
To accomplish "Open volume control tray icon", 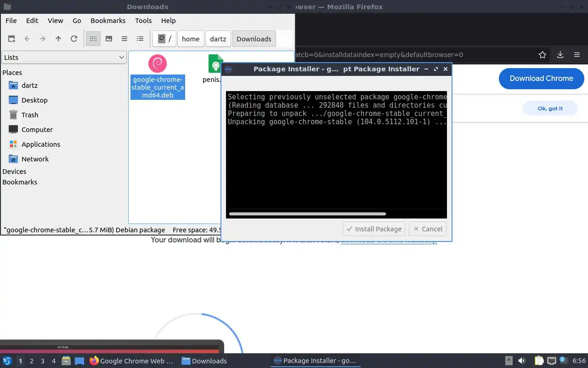I will pos(522,361).
